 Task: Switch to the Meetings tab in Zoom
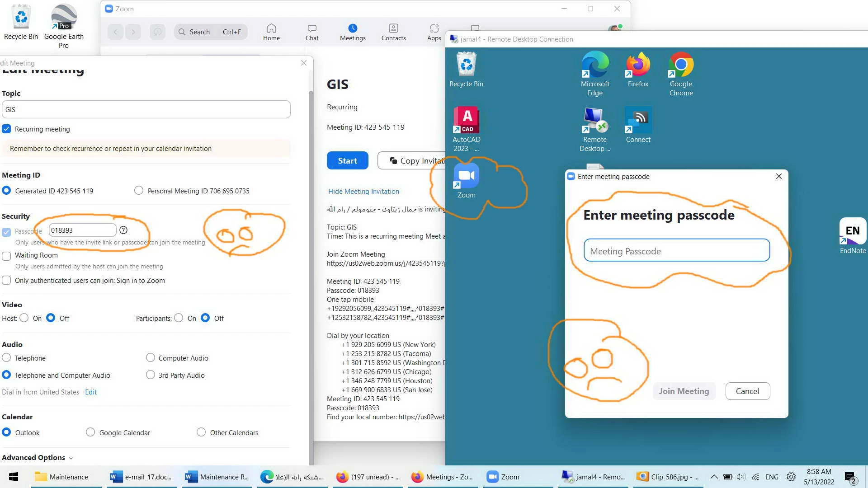pos(353,32)
